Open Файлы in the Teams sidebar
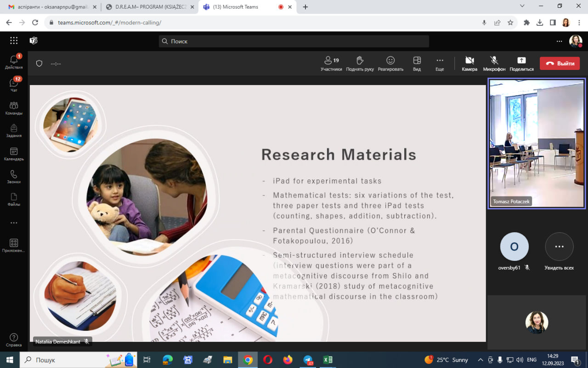This screenshot has width=588, height=368. tap(14, 199)
